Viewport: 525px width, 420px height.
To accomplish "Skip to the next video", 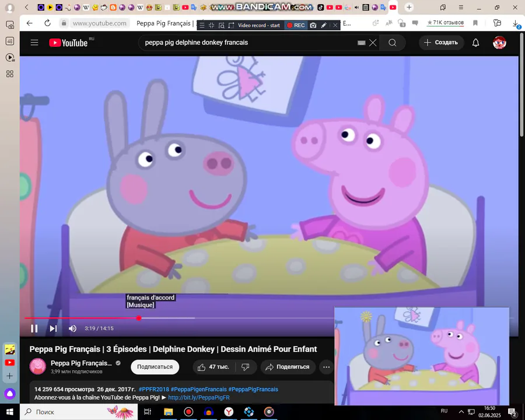I will [x=53, y=328].
